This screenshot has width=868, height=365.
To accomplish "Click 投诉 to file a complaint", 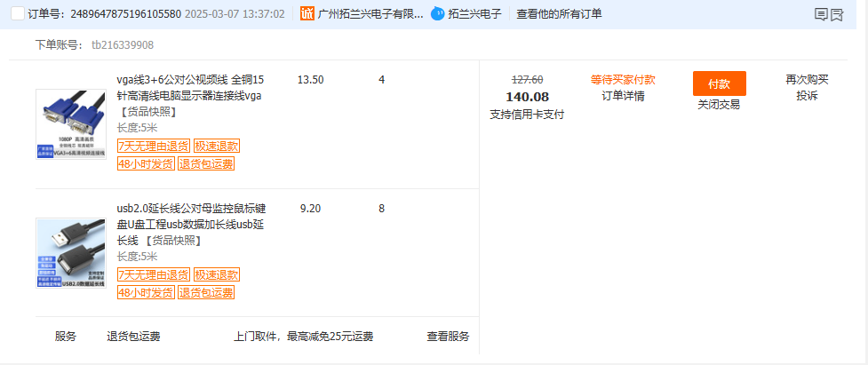I will (807, 96).
